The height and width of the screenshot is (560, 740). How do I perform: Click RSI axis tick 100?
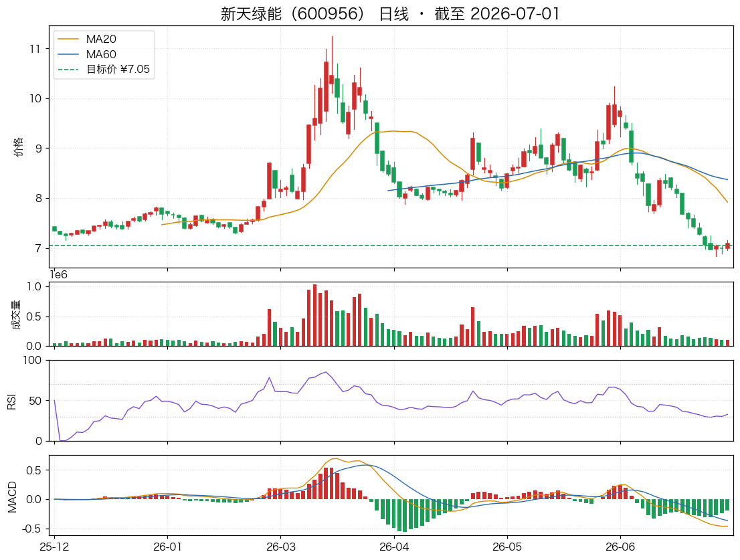pyautogui.click(x=33, y=361)
